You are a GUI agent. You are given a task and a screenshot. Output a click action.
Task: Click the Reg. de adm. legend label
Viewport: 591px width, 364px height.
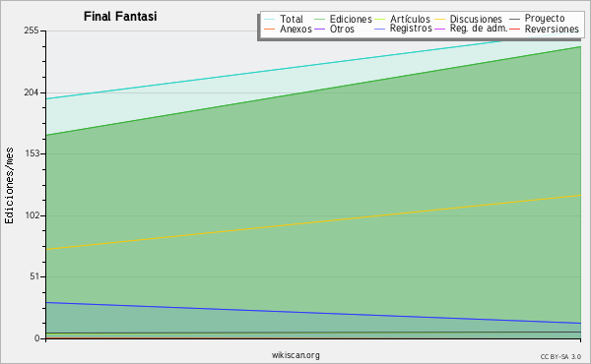pyautogui.click(x=479, y=29)
